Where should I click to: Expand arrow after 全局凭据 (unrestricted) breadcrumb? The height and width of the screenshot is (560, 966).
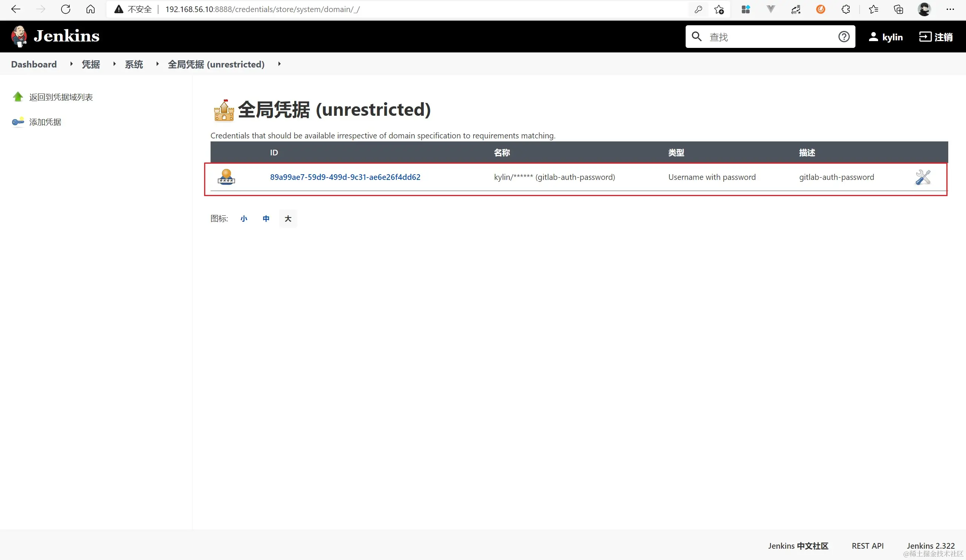click(280, 64)
